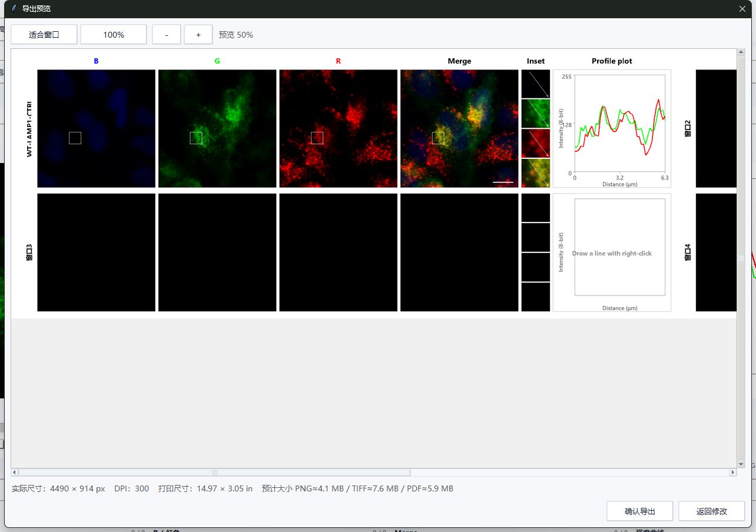Image resolution: width=756 pixels, height=532 pixels.
Task: Confirm export with 确认导出
Action: tap(640, 511)
